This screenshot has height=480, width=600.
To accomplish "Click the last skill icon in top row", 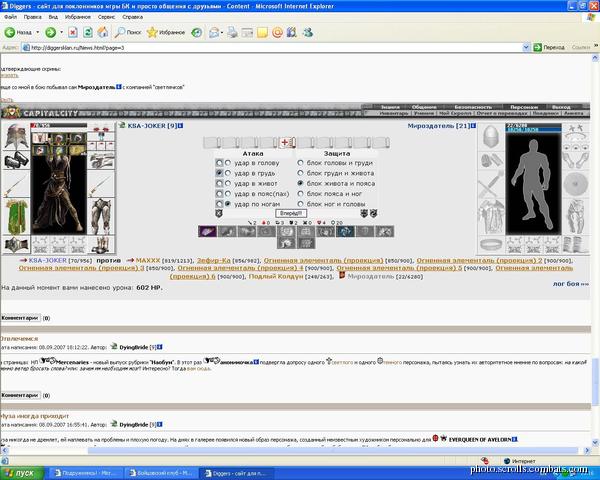I will (385, 231).
